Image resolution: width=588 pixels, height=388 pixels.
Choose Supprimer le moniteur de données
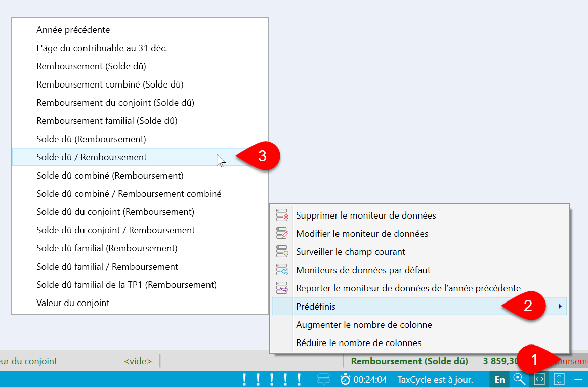pyautogui.click(x=420, y=215)
